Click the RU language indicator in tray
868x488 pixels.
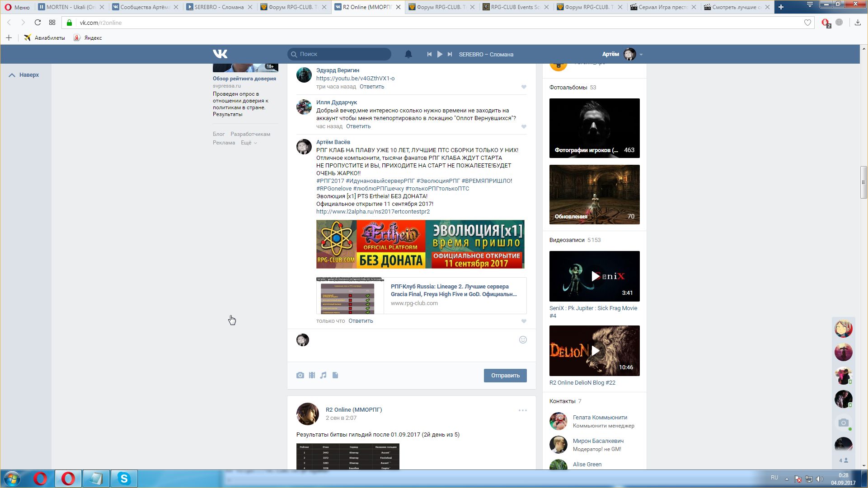coord(774,478)
